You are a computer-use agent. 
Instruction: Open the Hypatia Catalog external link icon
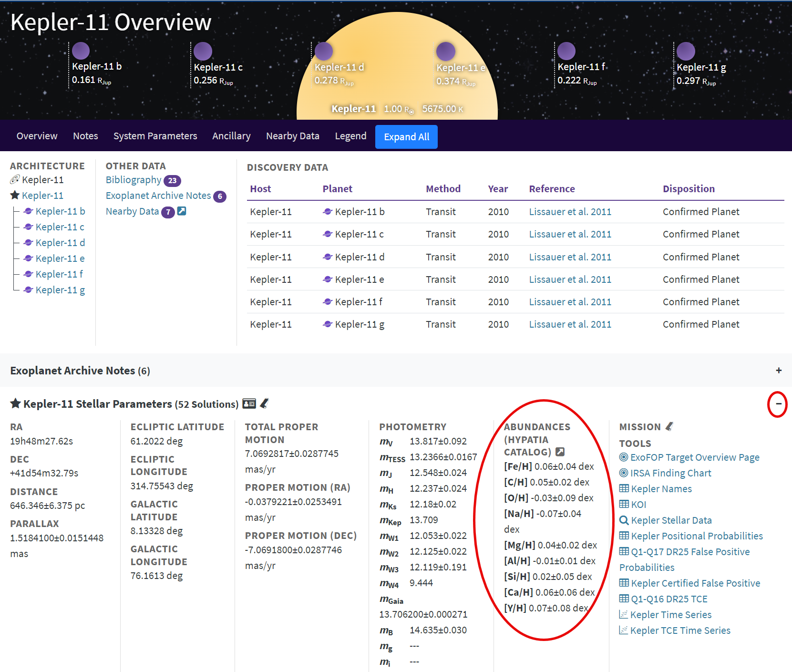coord(560,451)
